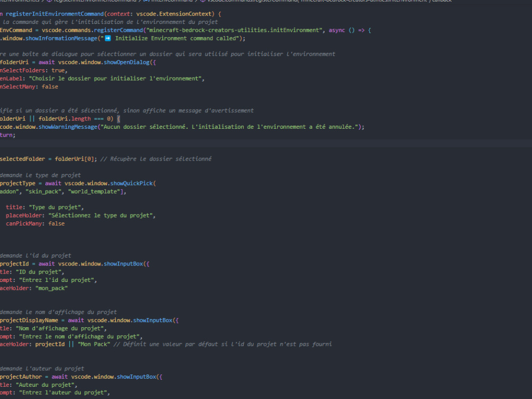Click the registerCommand method call

pos(119,30)
